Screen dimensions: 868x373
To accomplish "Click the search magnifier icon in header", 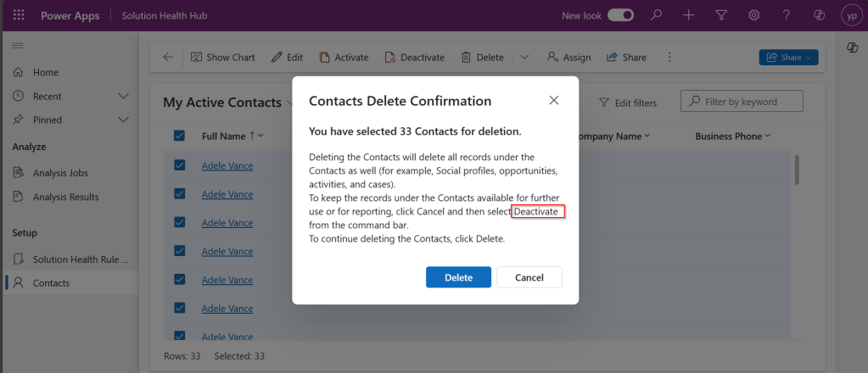I will click(656, 15).
